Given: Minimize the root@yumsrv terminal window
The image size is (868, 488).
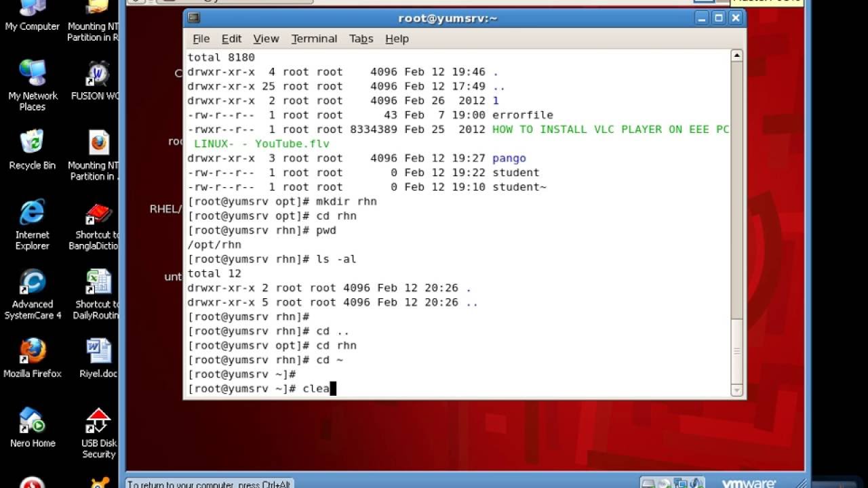Looking at the screenshot, I should 701,18.
